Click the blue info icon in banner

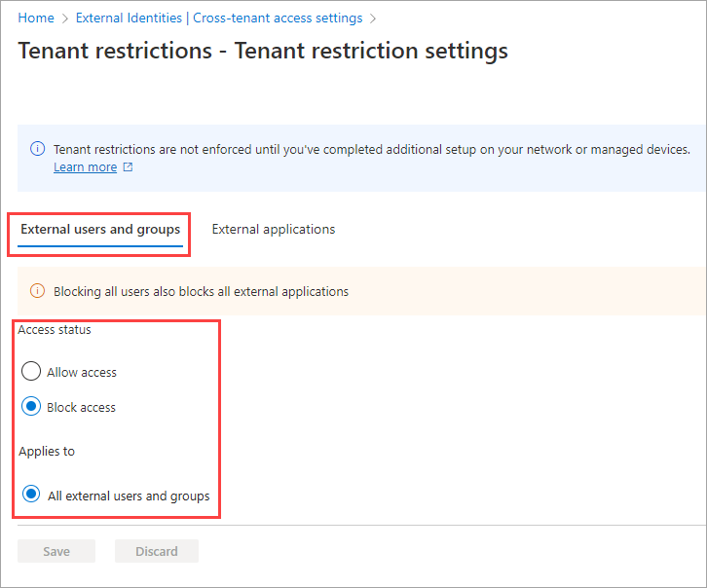(38, 149)
